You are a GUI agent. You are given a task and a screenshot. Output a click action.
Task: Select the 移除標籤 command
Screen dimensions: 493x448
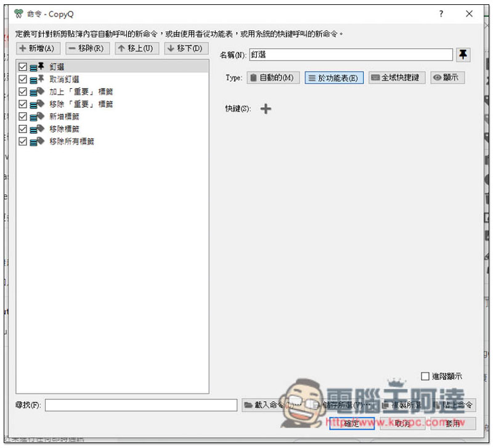coord(113,129)
